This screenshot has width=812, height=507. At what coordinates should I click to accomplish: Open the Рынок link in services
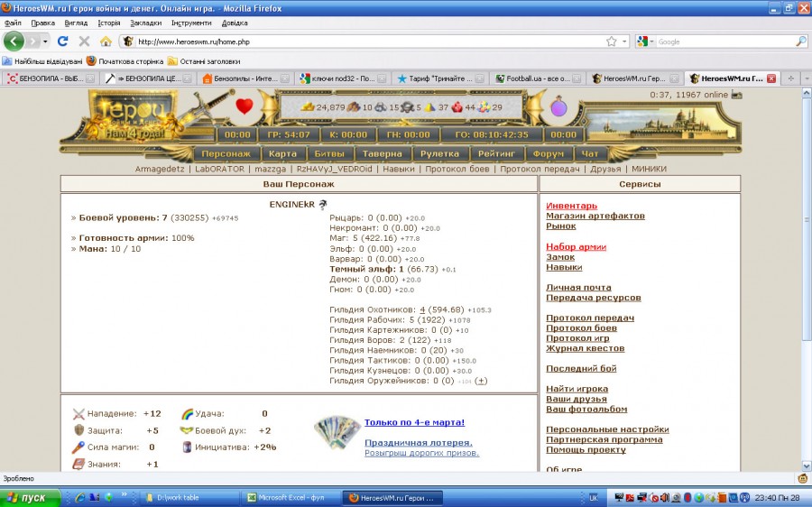[560, 226]
